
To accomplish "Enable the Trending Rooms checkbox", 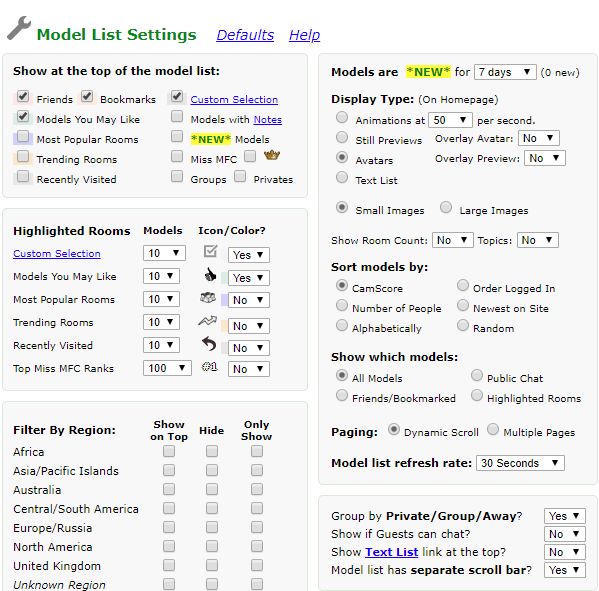I will [x=23, y=157].
